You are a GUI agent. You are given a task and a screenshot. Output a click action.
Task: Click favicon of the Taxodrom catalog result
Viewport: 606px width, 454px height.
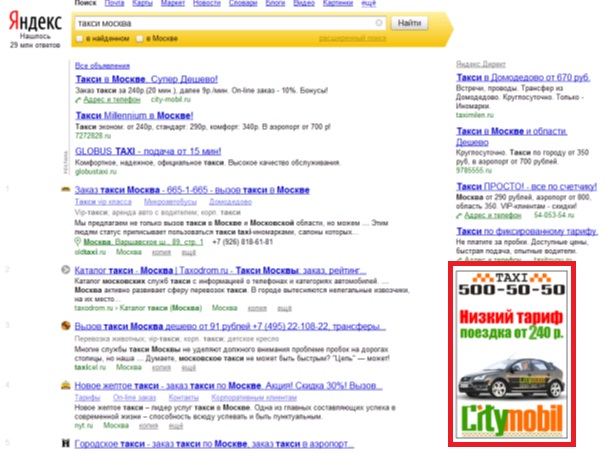pos(66,270)
